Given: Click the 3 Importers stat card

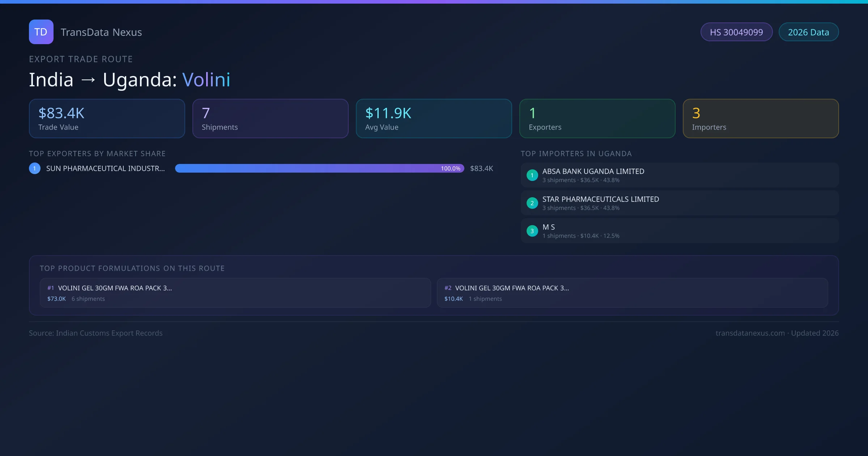Looking at the screenshot, I should pyautogui.click(x=761, y=119).
